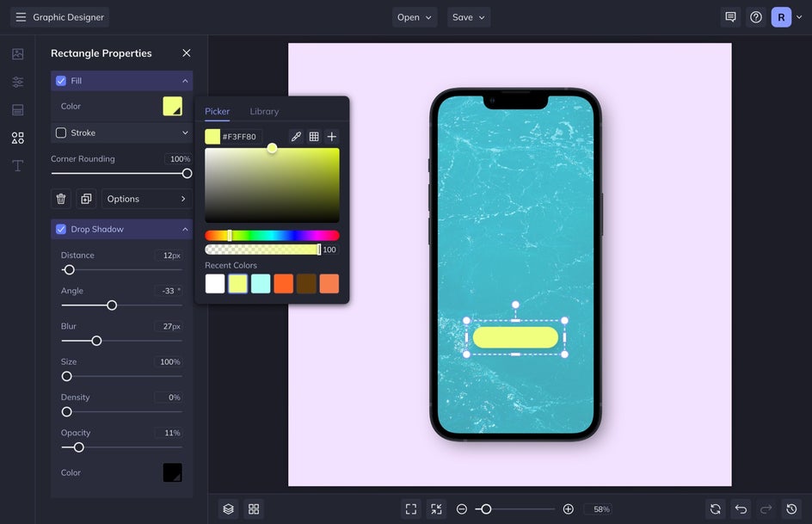Delete the rectangle with the trash icon
This screenshot has width=812, height=524.
[x=60, y=199]
